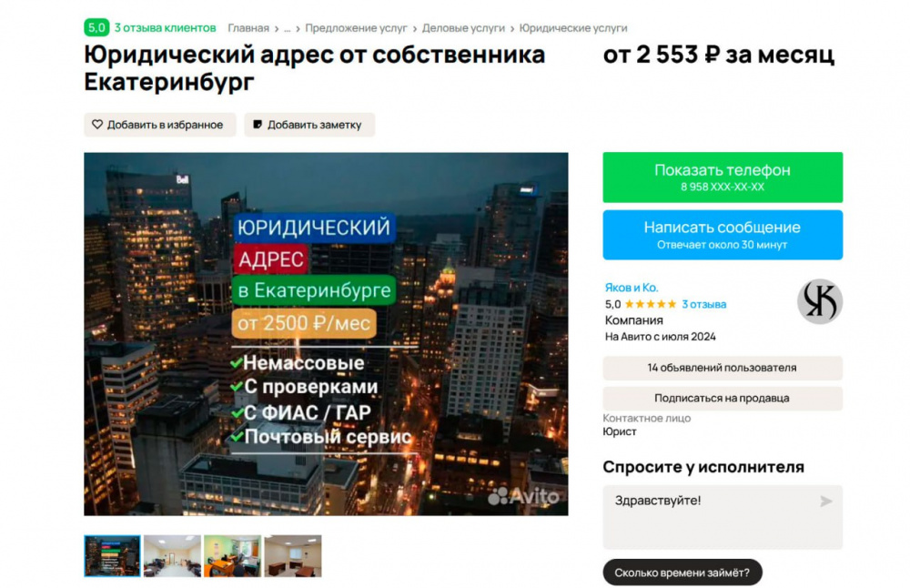The height and width of the screenshot is (588, 910).
Task: Open the "Юридические услуги" breadcrumb category
Action: [571, 28]
